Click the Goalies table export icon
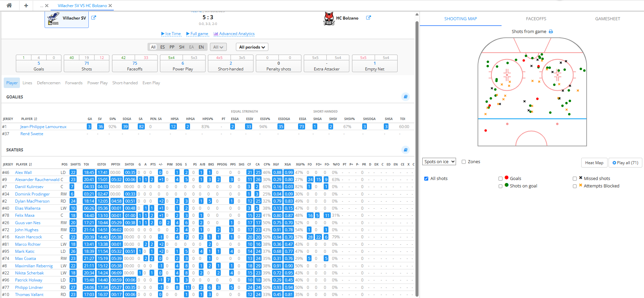Screen dimensions: 644x298 tap(405, 97)
